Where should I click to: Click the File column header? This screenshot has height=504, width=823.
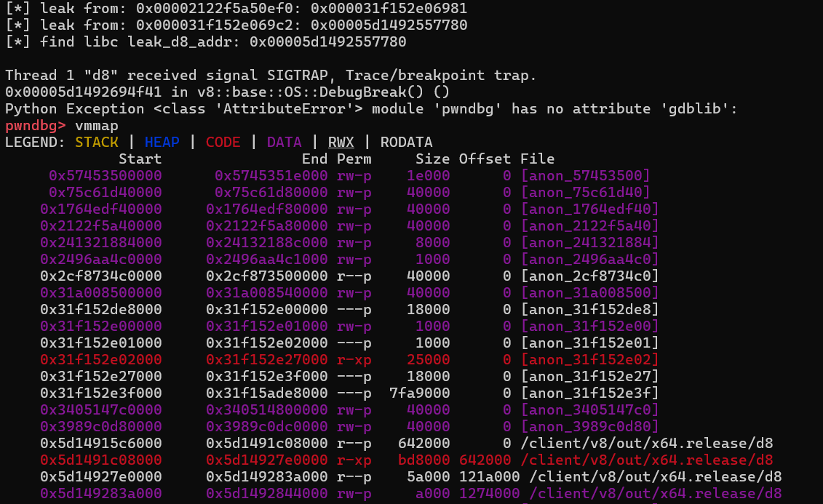[x=537, y=159]
